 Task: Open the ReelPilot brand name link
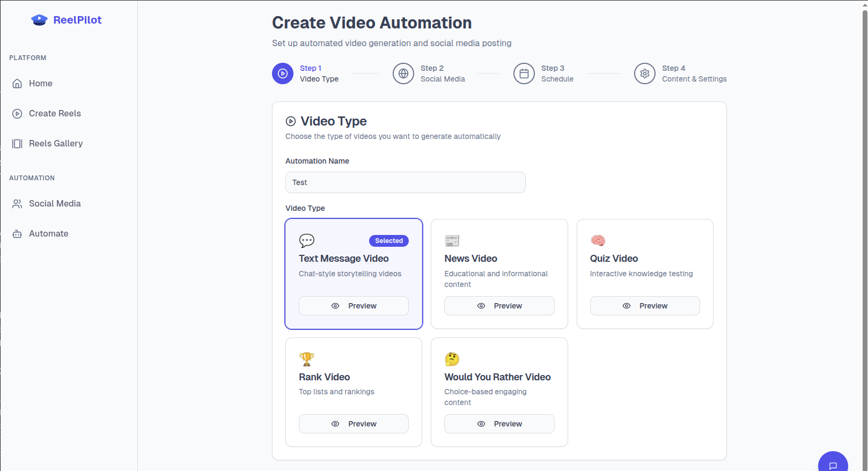(77, 20)
